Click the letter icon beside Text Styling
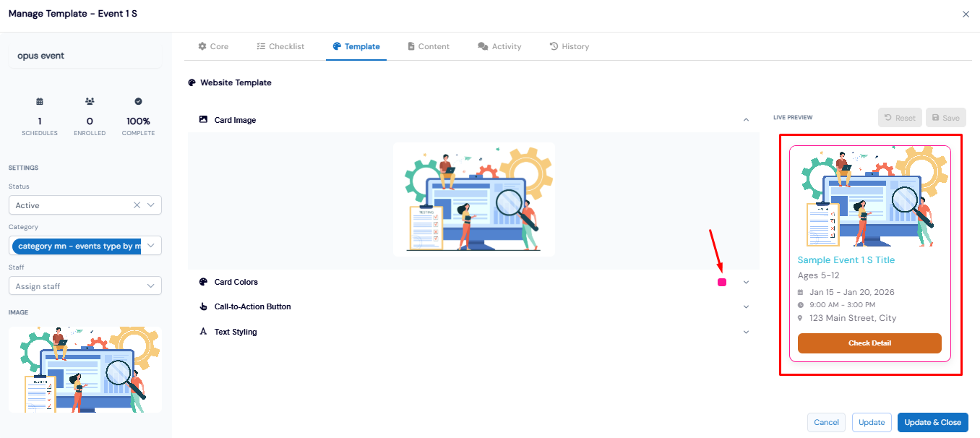The height and width of the screenshot is (438, 980). [203, 332]
